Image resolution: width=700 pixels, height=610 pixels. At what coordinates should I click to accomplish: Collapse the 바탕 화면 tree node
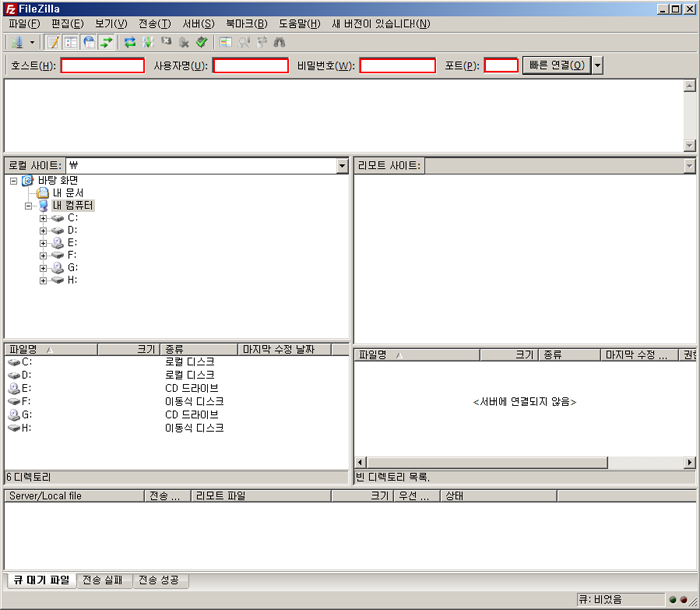(x=14, y=181)
